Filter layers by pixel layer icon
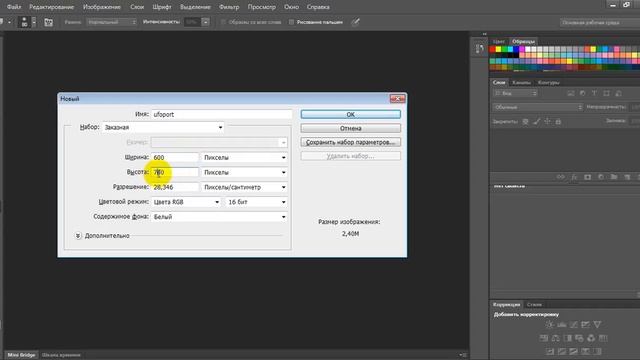Viewport: 640px width, 360px height. [x=571, y=93]
